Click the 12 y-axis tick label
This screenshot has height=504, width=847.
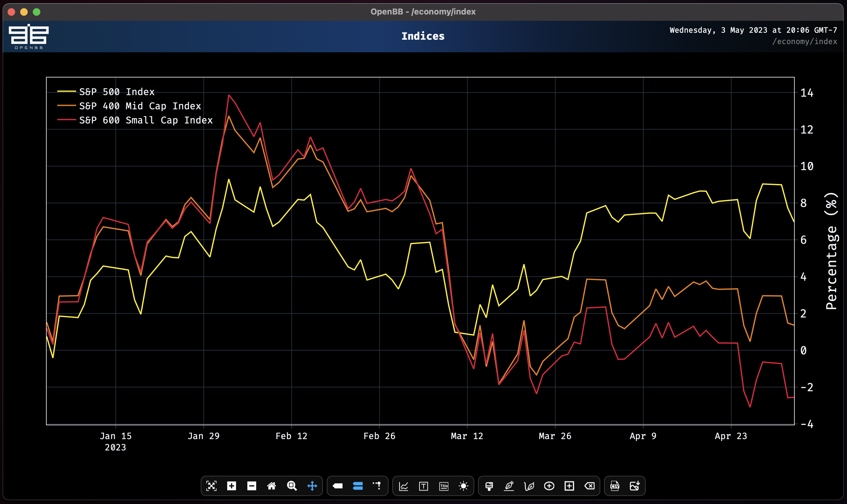coord(807,129)
